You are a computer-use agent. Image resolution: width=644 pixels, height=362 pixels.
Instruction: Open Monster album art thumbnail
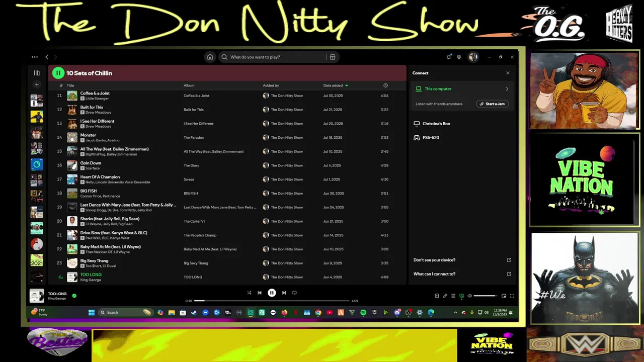[72, 137]
